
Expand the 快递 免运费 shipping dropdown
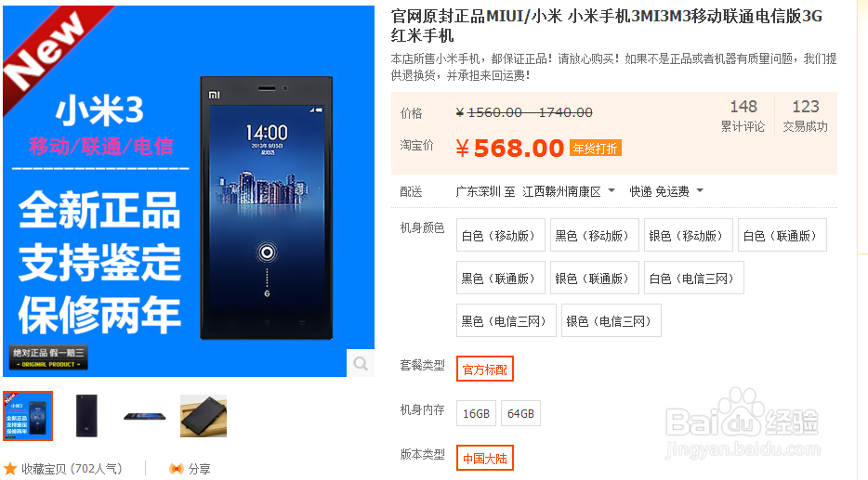pyautogui.click(x=666, y=191)
